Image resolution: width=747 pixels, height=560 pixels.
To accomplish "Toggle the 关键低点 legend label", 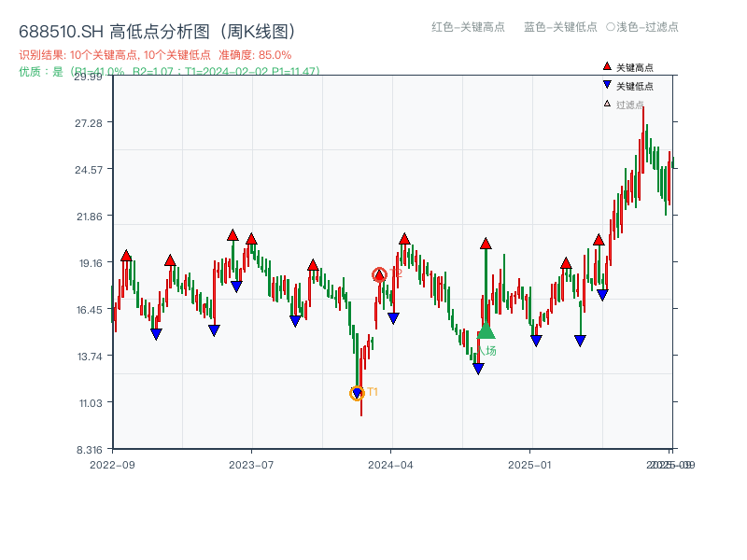I will [635, 86].
